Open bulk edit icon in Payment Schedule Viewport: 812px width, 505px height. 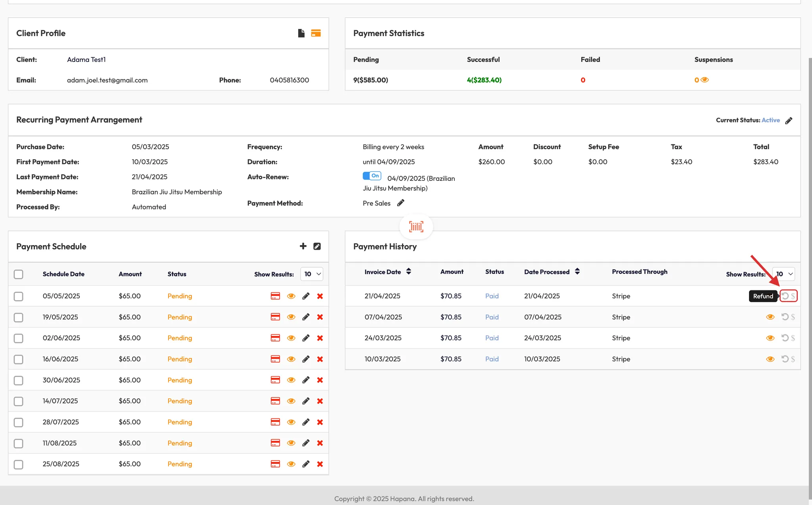(x=317, y=246)
